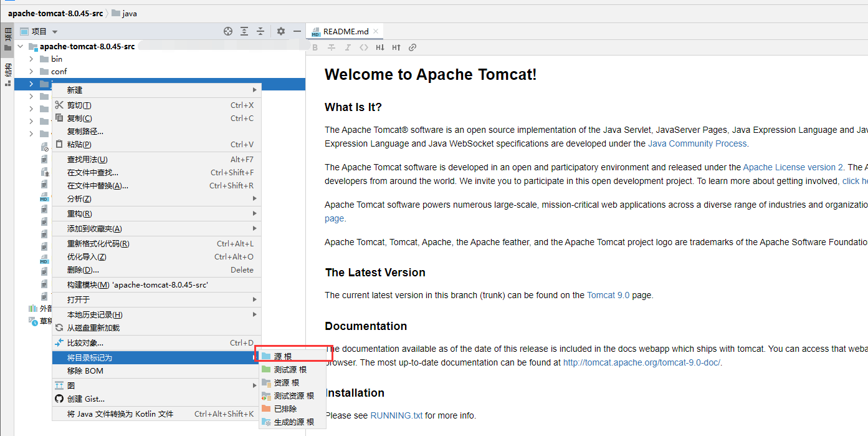Open the 分析 submenu
Image resolution: width=868 pixels, height=436 pixels.
pos(156,198)
